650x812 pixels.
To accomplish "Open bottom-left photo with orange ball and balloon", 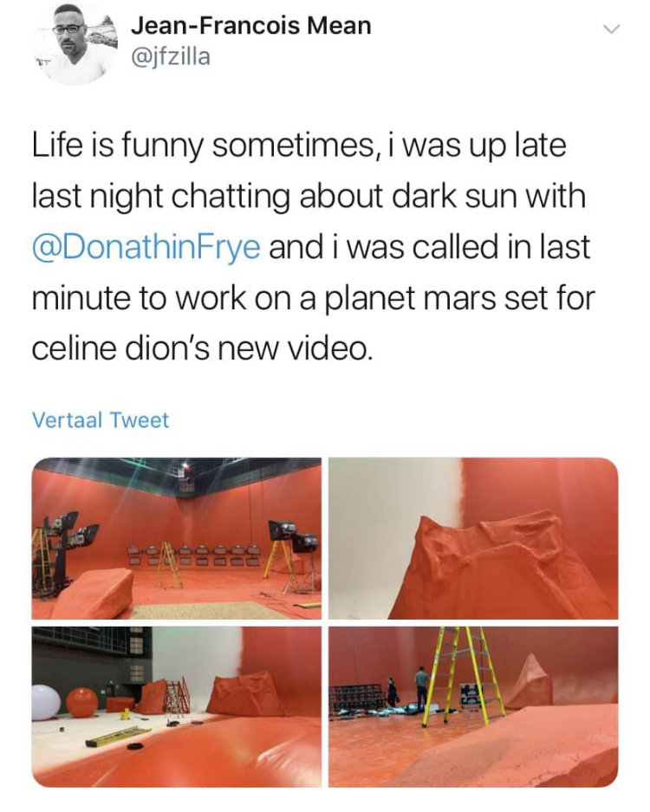I will click(177, 706).
